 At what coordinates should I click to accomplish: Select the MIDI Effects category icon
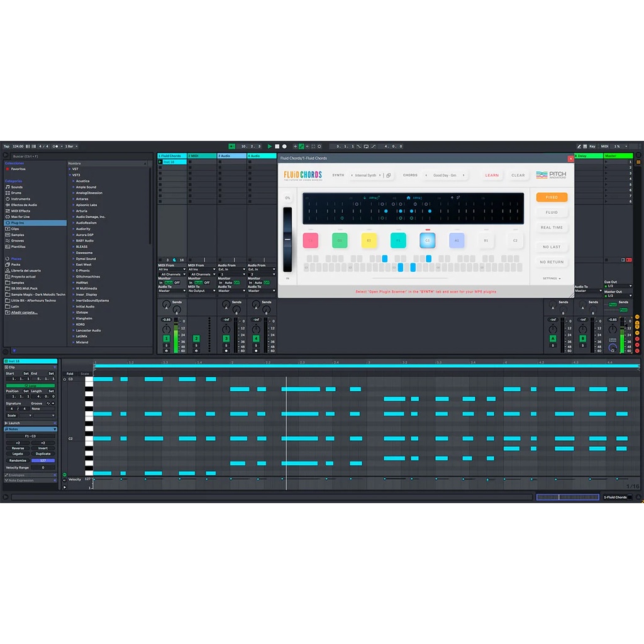pyautogui.click(x=8, y=211)
